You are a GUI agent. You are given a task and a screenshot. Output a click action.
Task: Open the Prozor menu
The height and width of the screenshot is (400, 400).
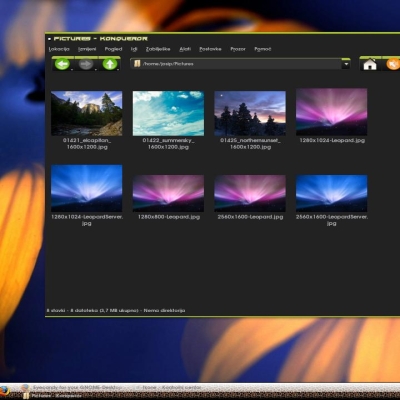[238, 49]
